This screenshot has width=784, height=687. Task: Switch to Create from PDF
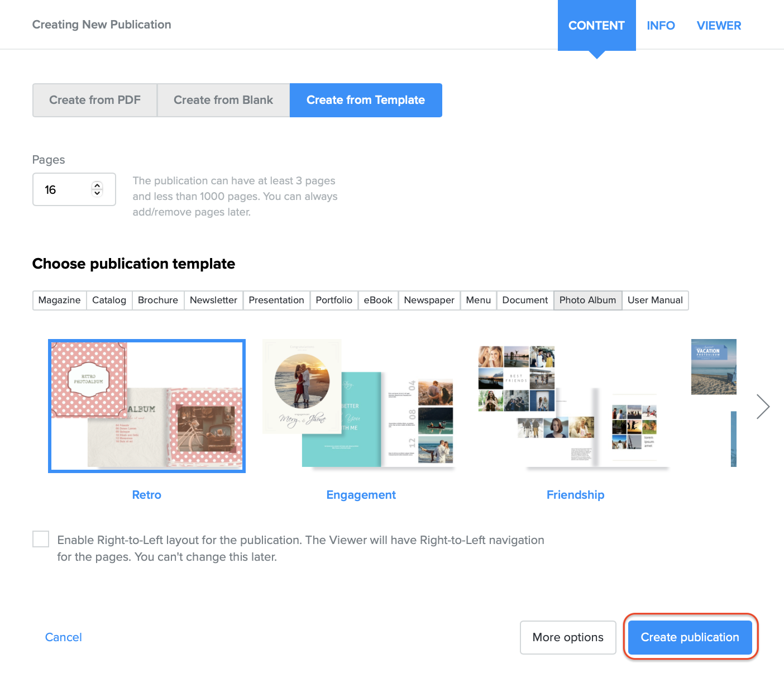(95, 100)
